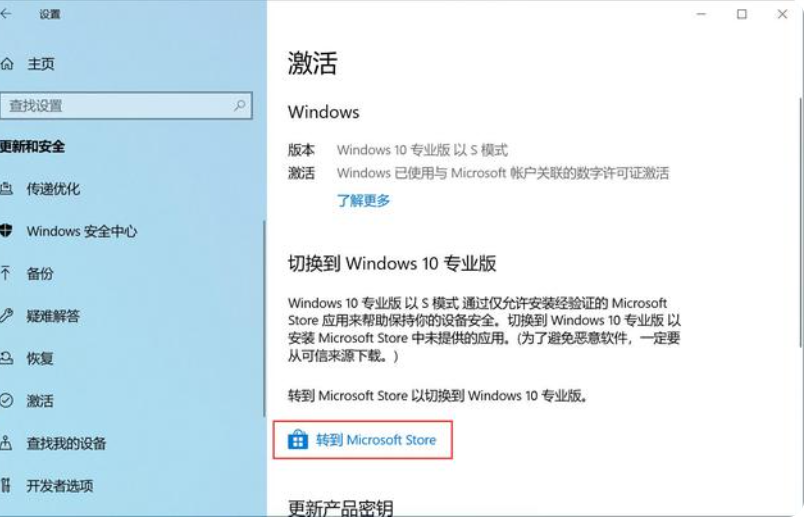804x518 pixels.
Task: Open the 了解更多 link
Action: click(363, 201)
